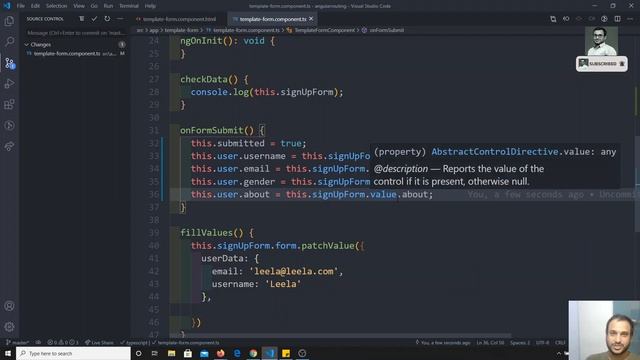Click the circular timeline icon in editor toolbar
This screenshot has height=360, width=640.
604,19
